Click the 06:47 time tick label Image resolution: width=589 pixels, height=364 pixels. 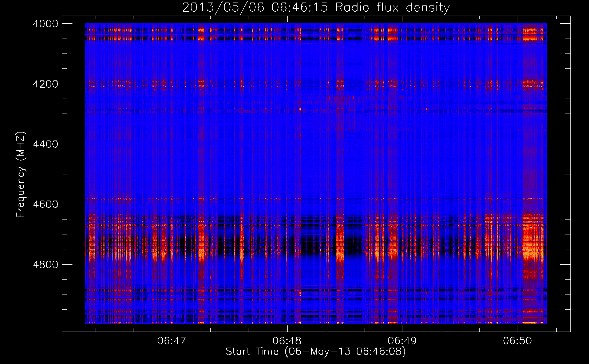[x=172, y=341]
